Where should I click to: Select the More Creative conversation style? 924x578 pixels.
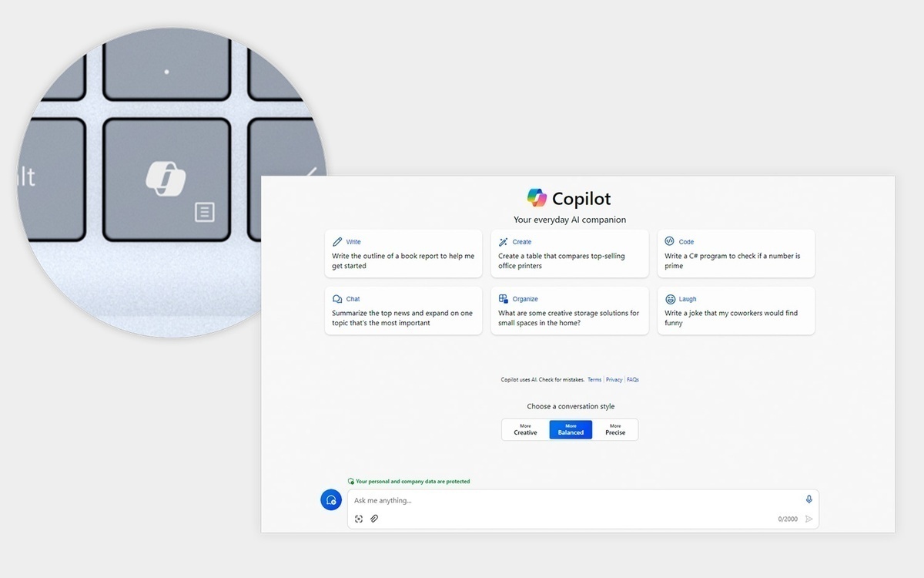pos(525,429)
